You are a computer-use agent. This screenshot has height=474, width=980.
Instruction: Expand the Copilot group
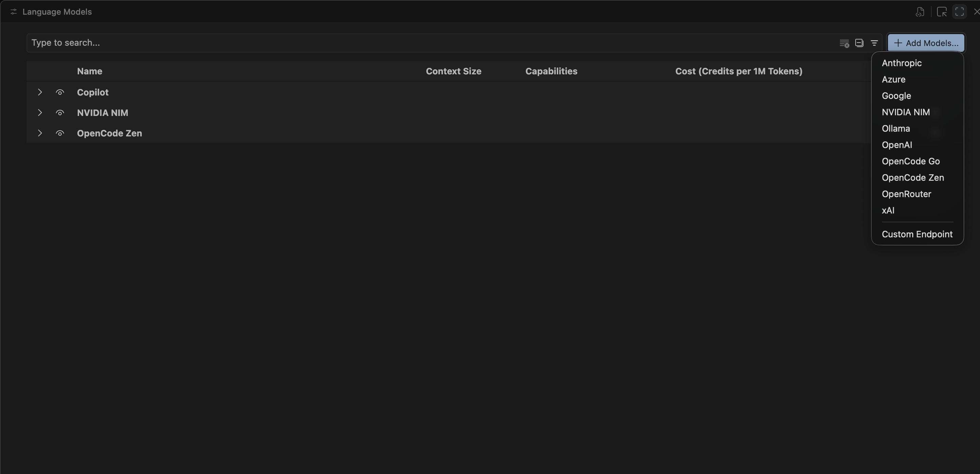(x=40, y=92)
